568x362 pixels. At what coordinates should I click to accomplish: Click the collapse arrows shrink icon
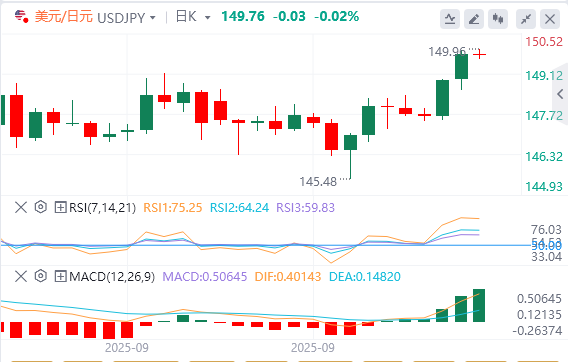tap(526, 19)
